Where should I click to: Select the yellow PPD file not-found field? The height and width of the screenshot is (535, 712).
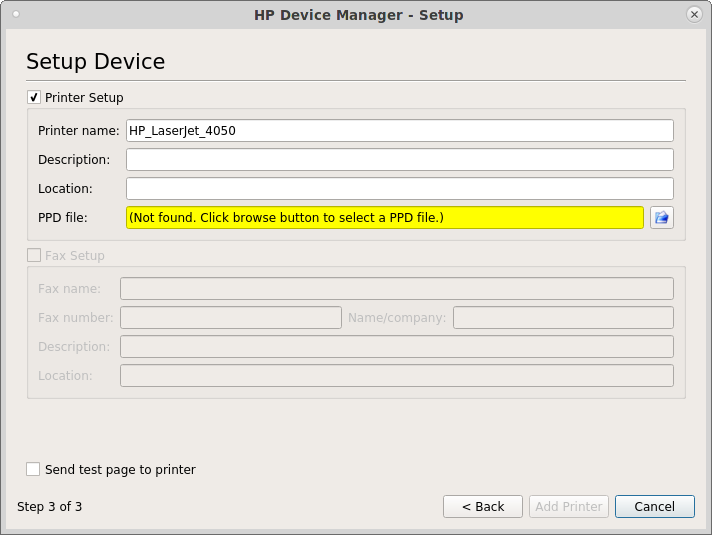coord(384,218)
